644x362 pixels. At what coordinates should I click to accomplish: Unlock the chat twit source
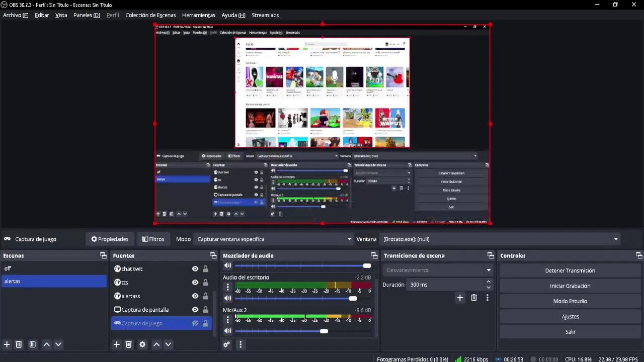coord(205,269)
